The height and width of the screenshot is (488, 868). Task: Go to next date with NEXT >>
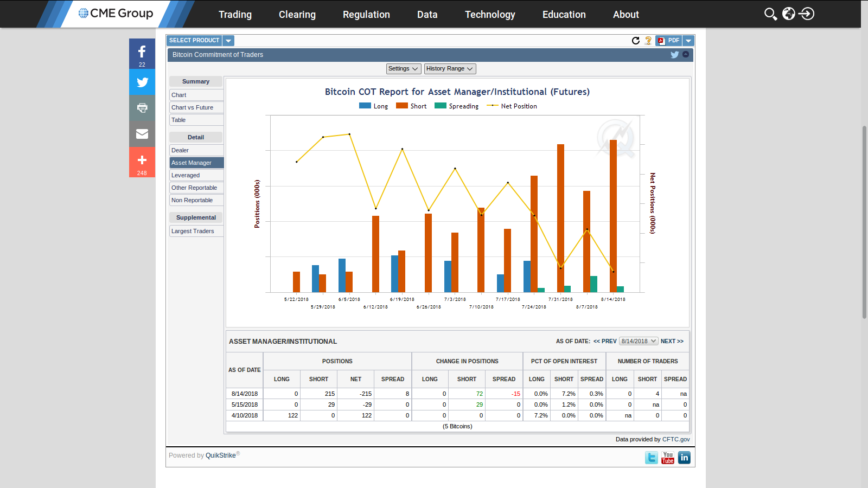coord(672,341)
